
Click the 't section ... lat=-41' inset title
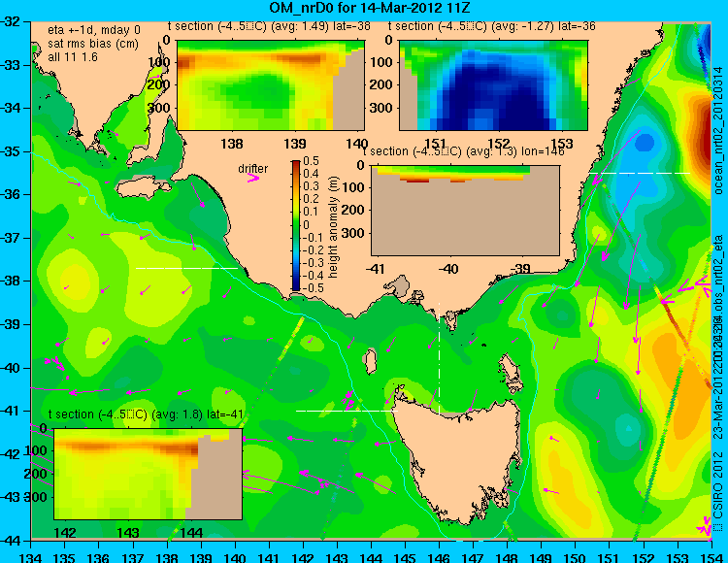(146, 414)
